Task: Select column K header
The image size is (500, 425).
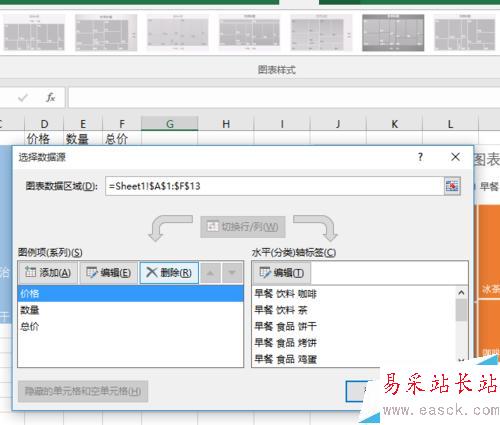Action: pyautogui.click(x=394, y=124)
